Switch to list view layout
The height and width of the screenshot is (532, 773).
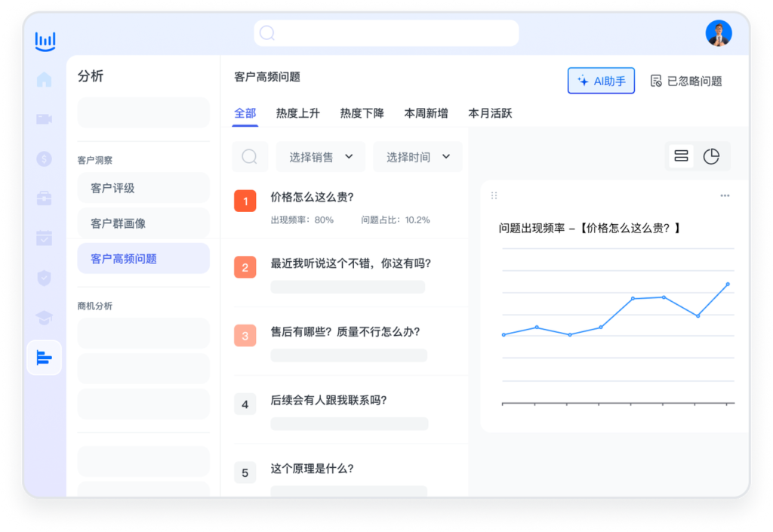coord(681,156)
